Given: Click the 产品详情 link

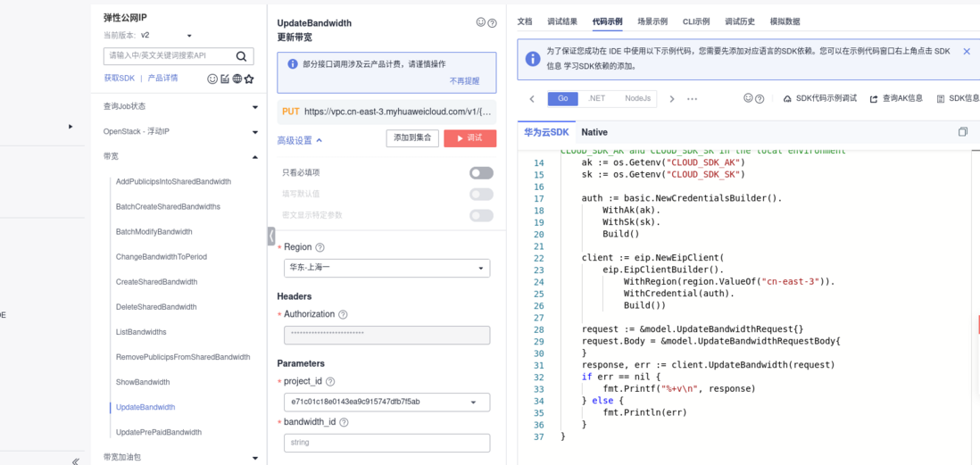Looking at the screenshot, I should 162,79.
